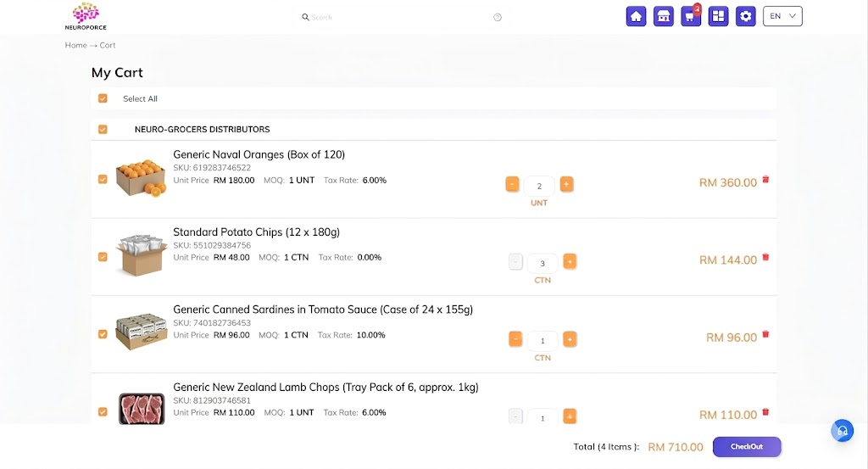The image size is (868, 469).
Task: Toggle the Select All checkbox
Action: [103, 98]
